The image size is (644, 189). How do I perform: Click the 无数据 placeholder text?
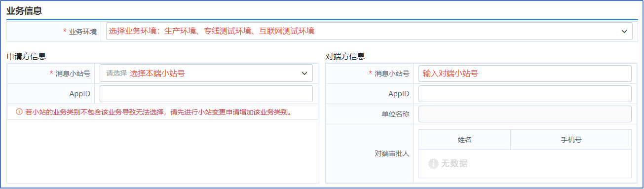[455, 163]
